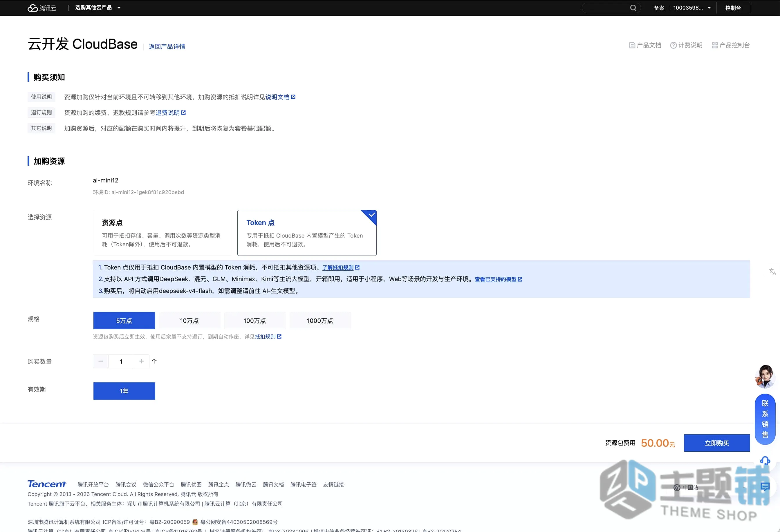
Task: Choose the 5万点 specification
Action: click(x=124, y=321)
